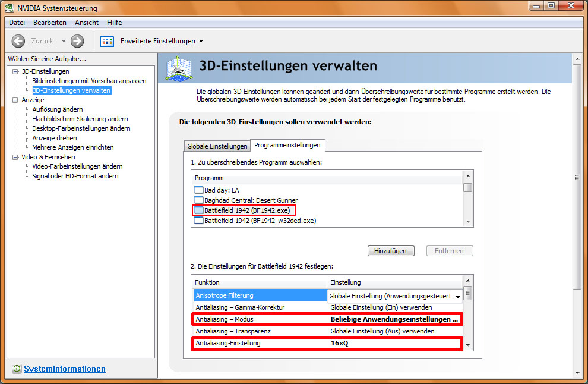Open the Datei menu
The height and width of the screenshot is (384, 588).
click(17, 23)
